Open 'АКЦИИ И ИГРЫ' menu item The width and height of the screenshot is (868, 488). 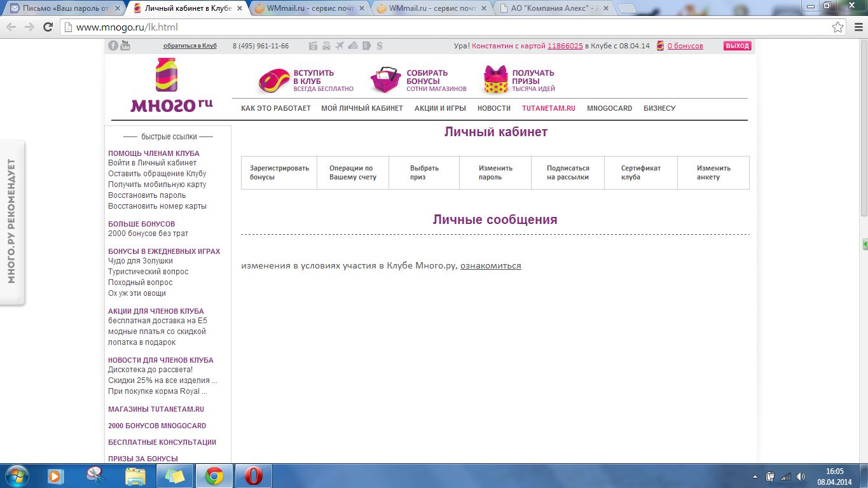tap(440, 108)
